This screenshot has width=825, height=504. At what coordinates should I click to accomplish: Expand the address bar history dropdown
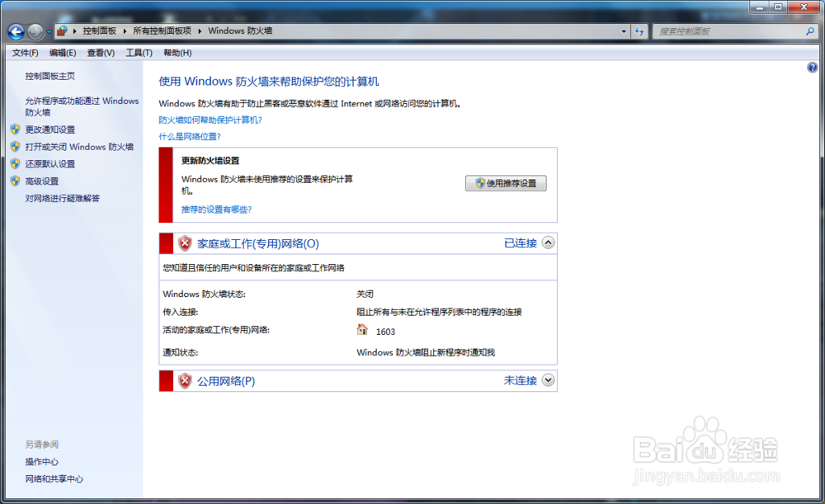624,31
